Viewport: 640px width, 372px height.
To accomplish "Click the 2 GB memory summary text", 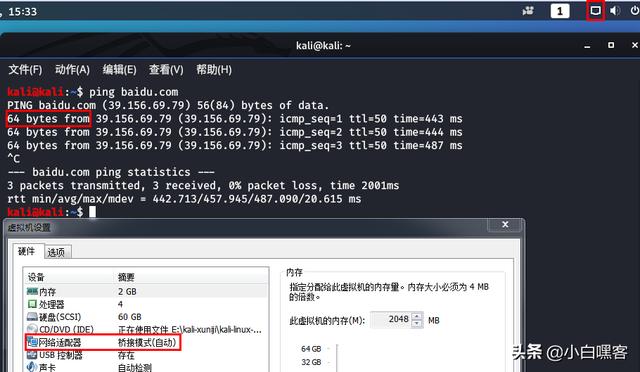I will pos(127,292).
